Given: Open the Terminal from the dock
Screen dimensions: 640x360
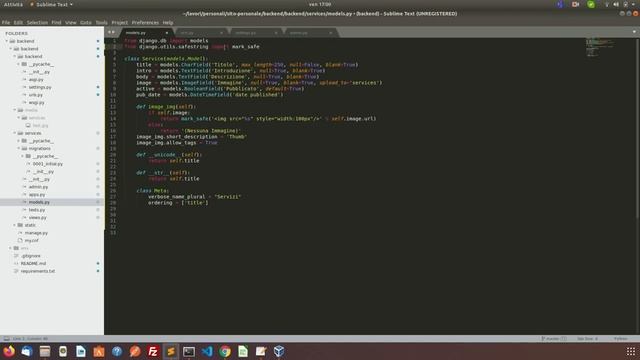Looking at the screenshot, I should (189, 351).
